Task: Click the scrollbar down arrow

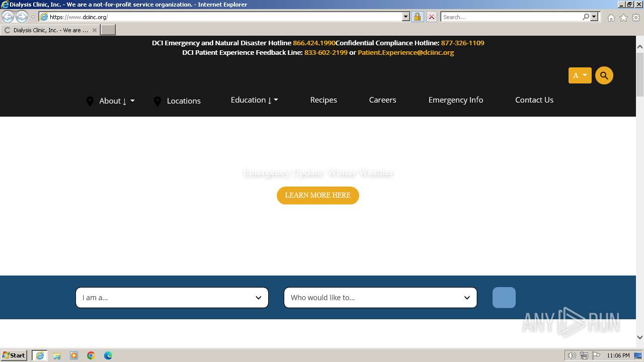Action: point(640,337)
